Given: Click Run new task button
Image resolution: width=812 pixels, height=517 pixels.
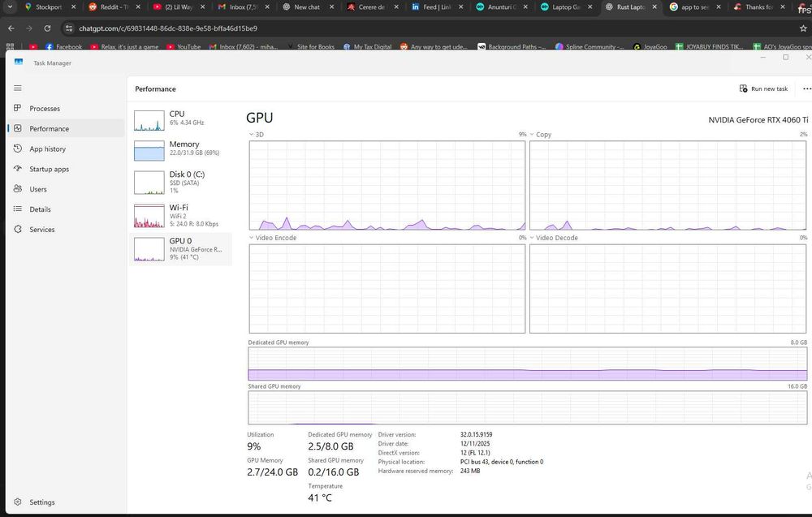Looking at the screenshot, I should (x=764, y=89).
